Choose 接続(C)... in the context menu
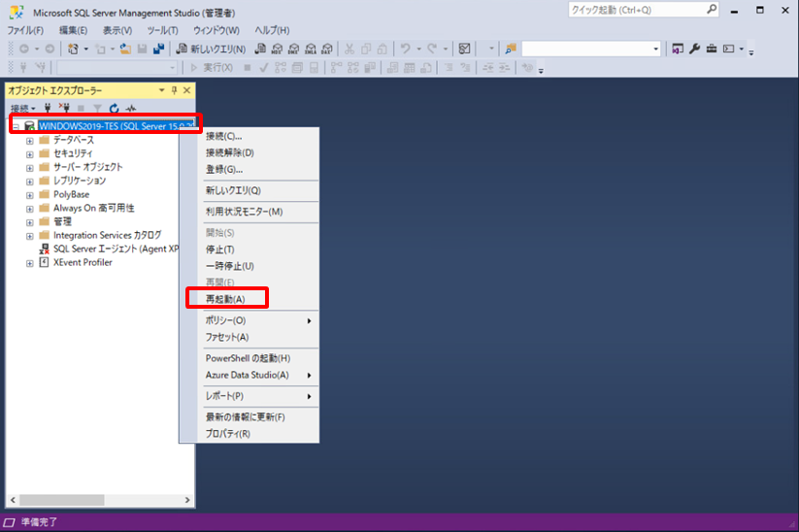Viewport: 799px width, 532px height. (x=258, y=136)
